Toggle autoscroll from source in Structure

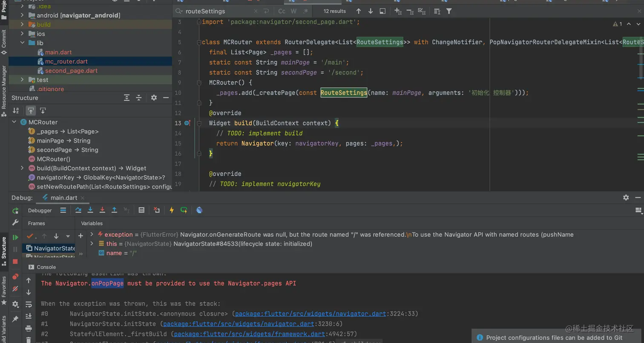pyautogui.click(x=43, y=110)
